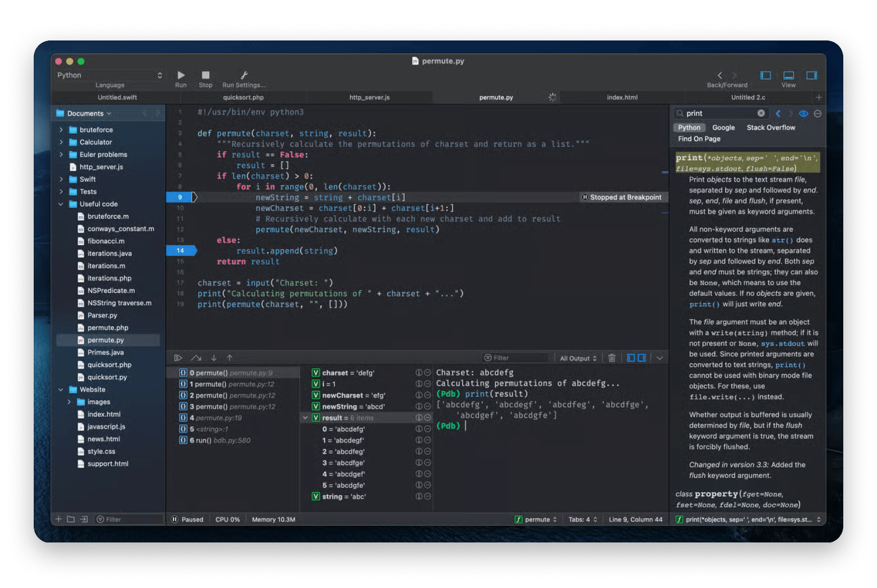Image resolution: width=877 pixels, height=588 pixels.
Task: Show info for string variable
Action: click(x=419, y=496)
